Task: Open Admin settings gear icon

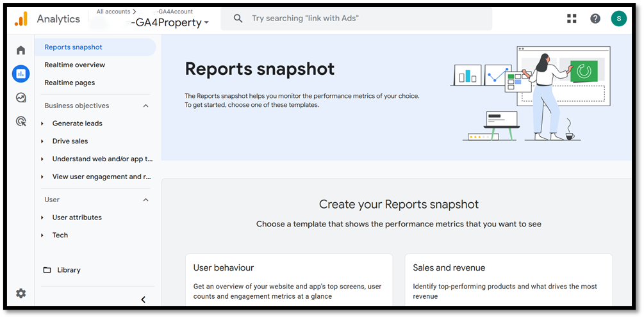Action: 21,293
